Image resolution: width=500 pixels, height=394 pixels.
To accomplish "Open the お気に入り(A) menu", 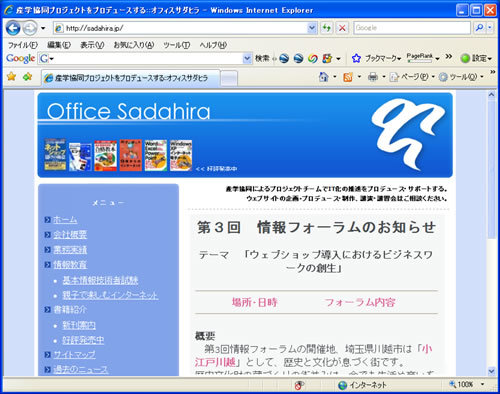I will (134, 45).
